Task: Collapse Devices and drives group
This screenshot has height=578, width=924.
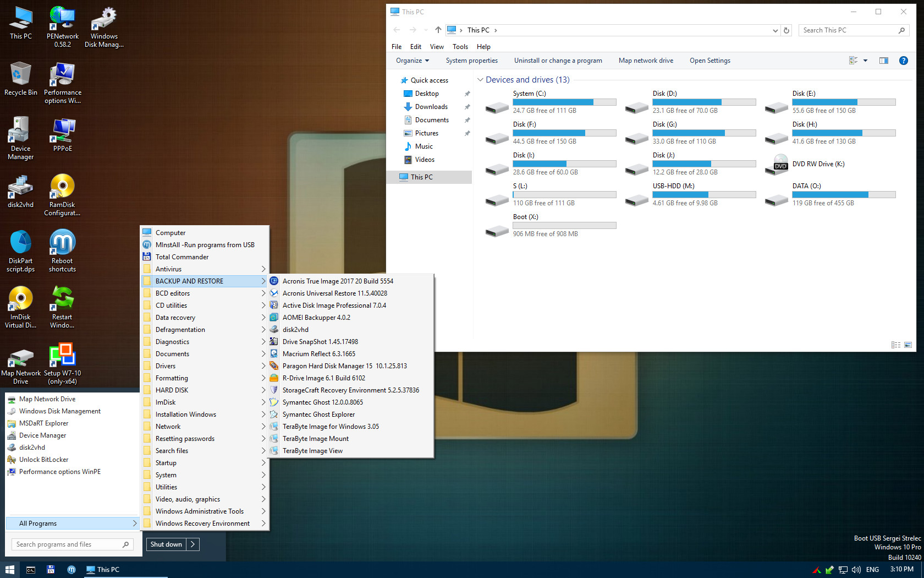Action: coord(480,80)
